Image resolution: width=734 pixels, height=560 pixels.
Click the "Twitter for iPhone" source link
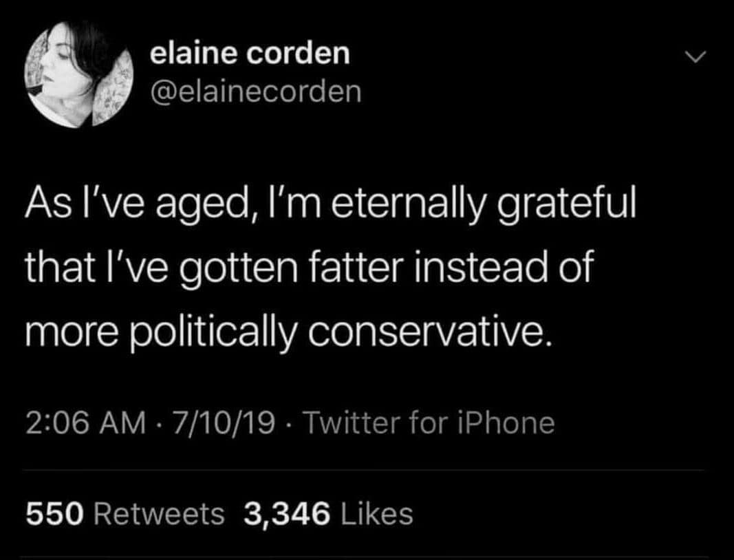click(x=428, y=422)
